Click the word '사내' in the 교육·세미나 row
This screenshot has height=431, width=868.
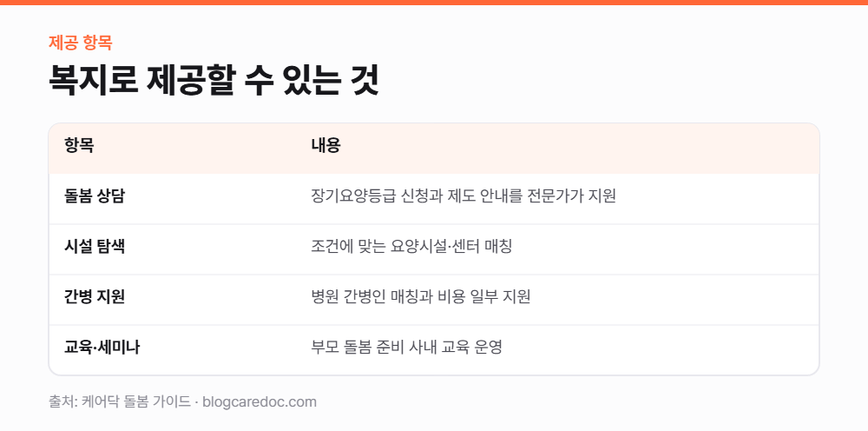pyautogui.click(x=424, y=348)
